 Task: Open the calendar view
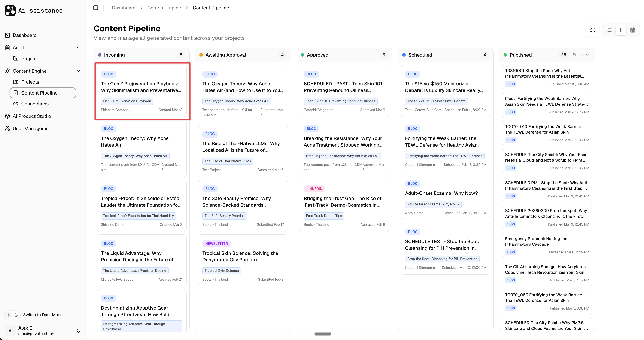(x=632, y=30)
